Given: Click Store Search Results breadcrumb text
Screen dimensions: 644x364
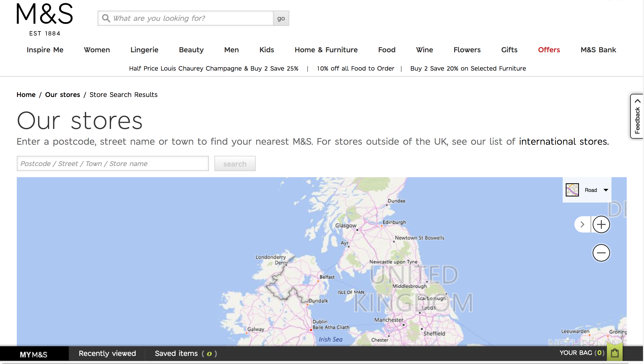Looking at the screenshot, I should [x=124, y=95].
